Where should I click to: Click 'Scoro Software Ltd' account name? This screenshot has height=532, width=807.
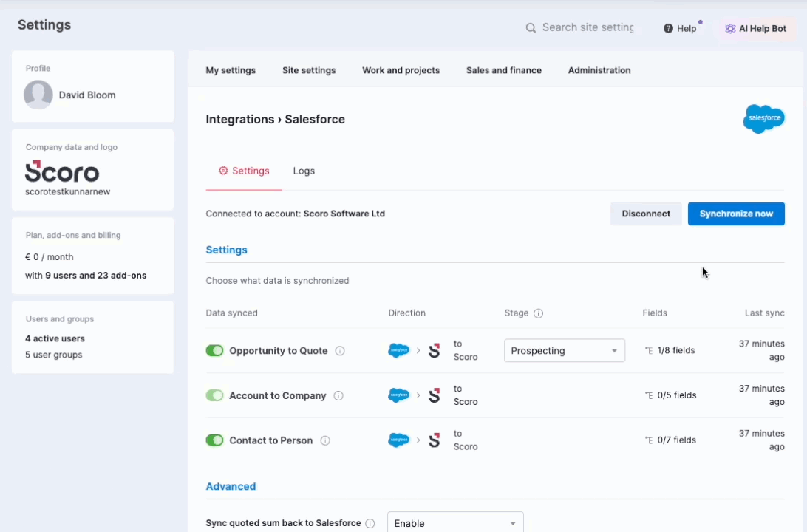point(344,214)
